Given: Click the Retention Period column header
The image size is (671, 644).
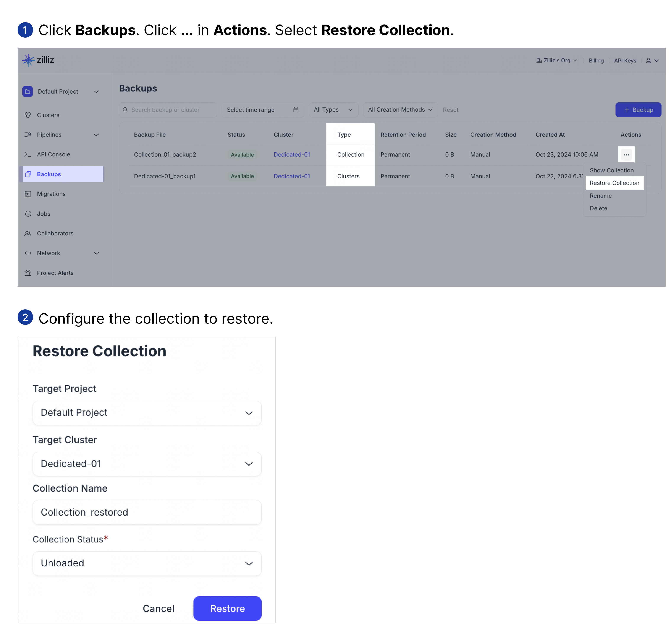Looking at the screenshot, I should point(403,135).
